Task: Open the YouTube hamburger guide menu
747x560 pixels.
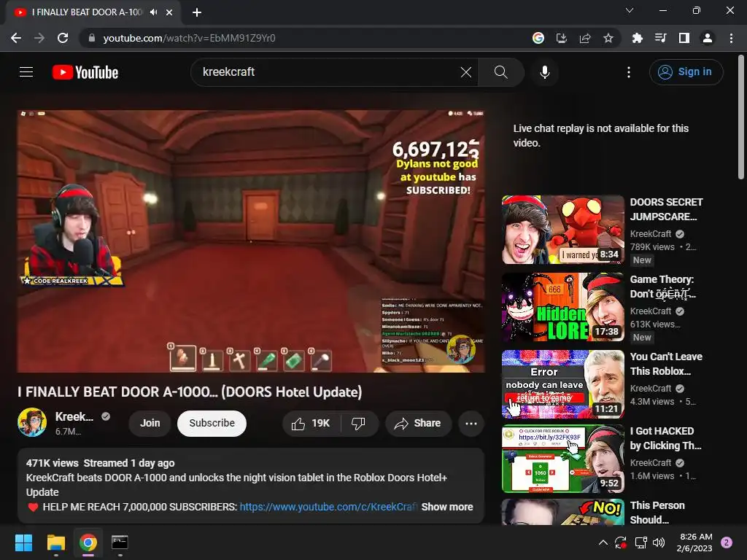Action: coord(26,72)
